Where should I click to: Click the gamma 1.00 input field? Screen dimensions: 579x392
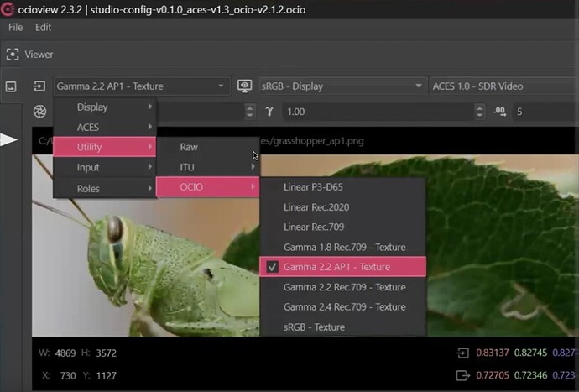click(378, 112)
